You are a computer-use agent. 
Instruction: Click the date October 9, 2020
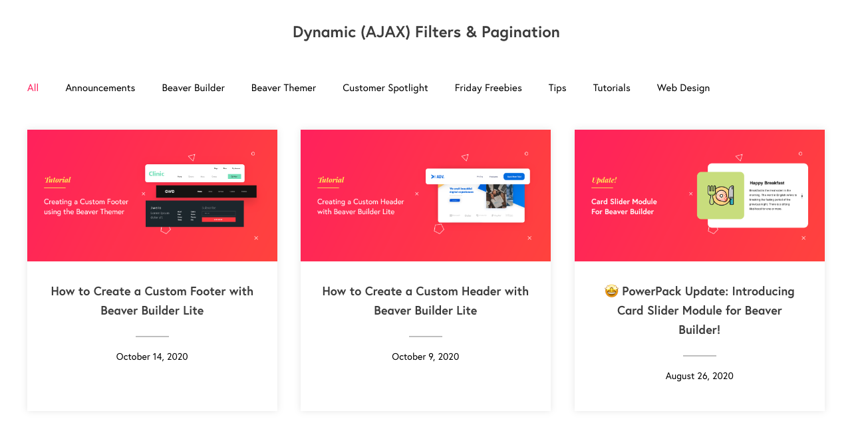tap(426, 356)
